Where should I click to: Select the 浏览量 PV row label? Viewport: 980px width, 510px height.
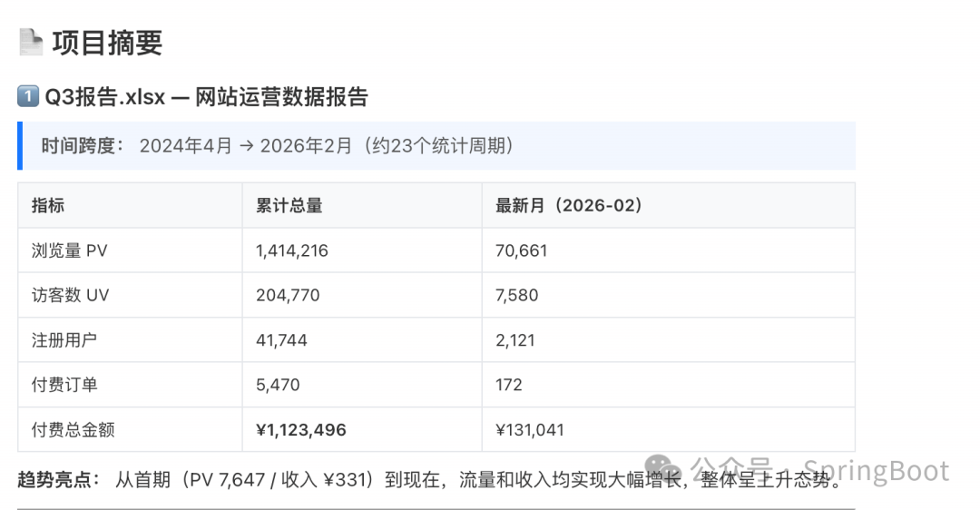pyautogui.click(x=69, y=250)
